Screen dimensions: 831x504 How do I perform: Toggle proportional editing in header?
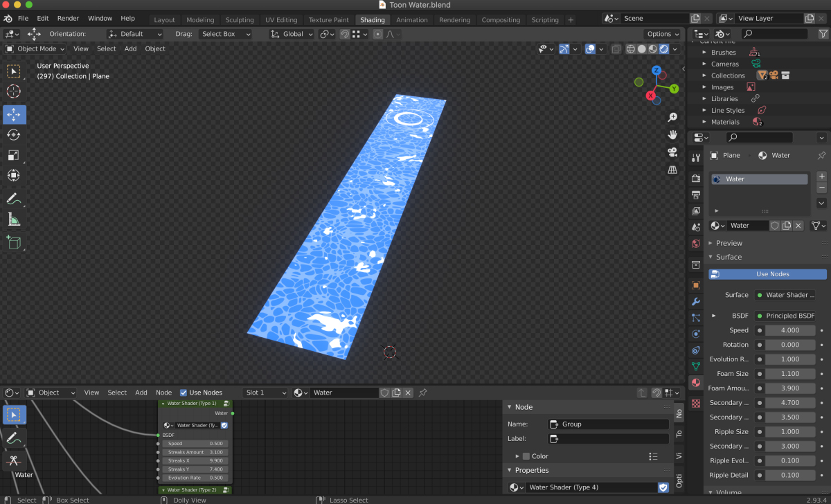click(x=377, y=34)
